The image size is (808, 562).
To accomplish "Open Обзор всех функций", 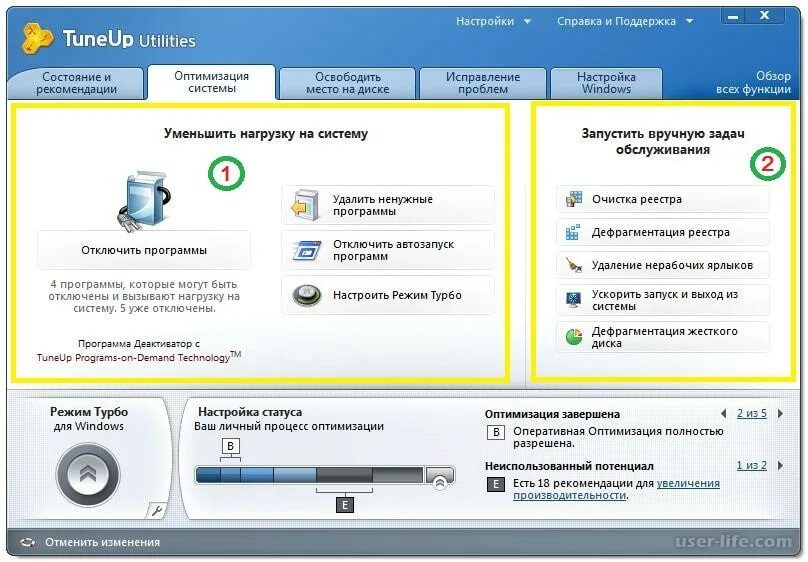I will (x=753, y=82).
